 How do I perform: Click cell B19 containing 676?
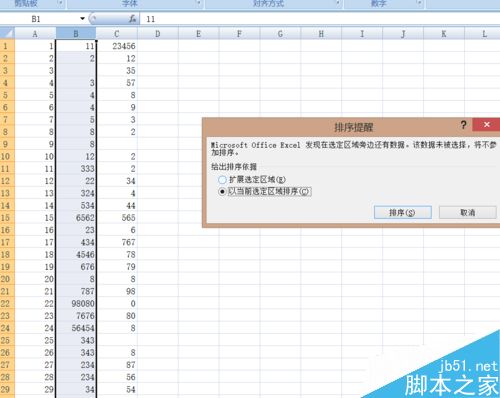76,267
